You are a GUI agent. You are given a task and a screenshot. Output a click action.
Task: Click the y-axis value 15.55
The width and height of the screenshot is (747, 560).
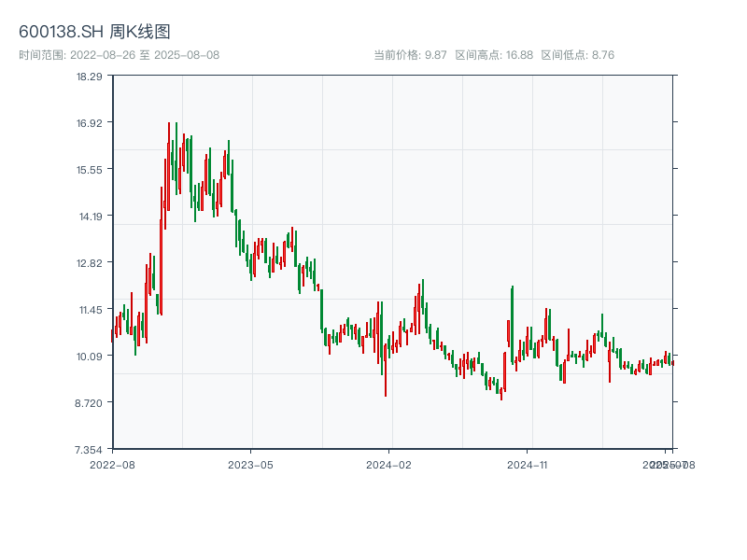(x=89, y=170)
